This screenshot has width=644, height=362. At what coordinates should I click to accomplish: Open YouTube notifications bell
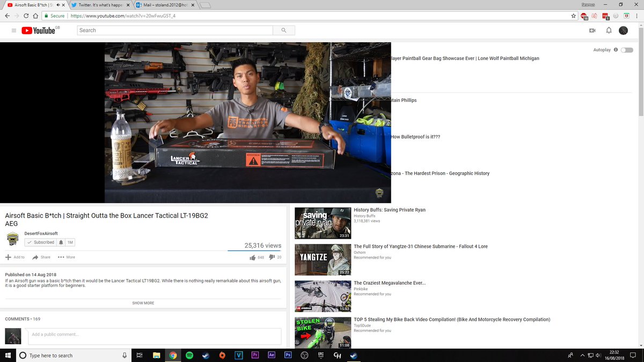click(x=609, y=31)
